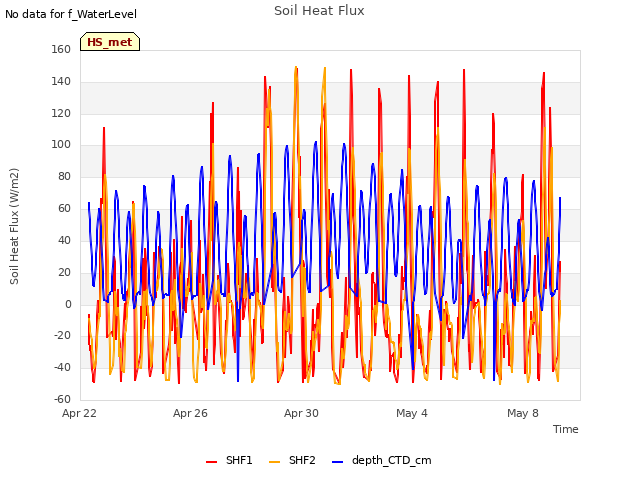
Task: Click the -60 y-axis tick label
Action: pyautogui.click(x=62, y=399)
